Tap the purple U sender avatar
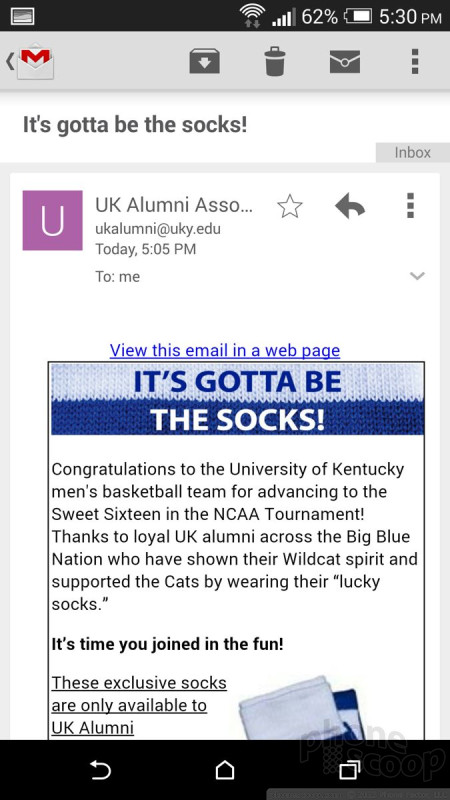Viewport: 450px width, 800px height. point(53,220)
